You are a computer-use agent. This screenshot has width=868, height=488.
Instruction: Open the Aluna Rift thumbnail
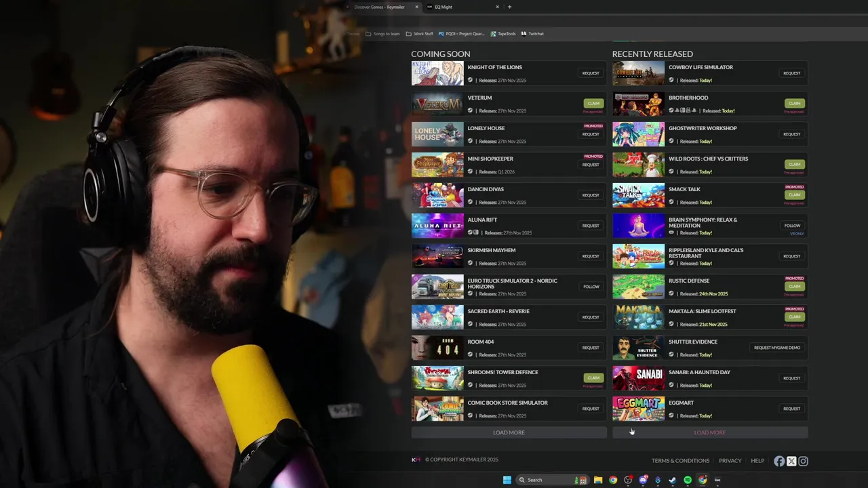click(437, 226)
